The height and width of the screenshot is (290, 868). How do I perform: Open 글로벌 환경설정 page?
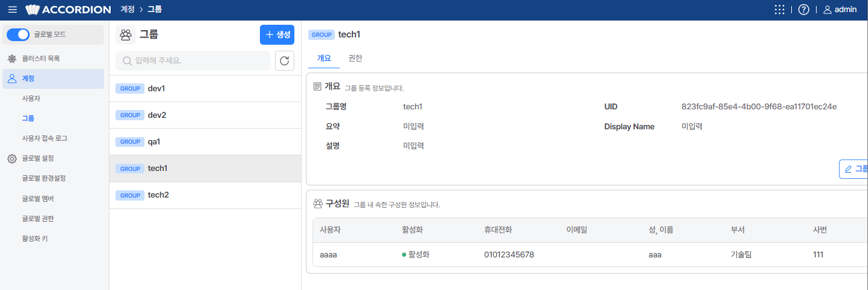pos(44,178)
